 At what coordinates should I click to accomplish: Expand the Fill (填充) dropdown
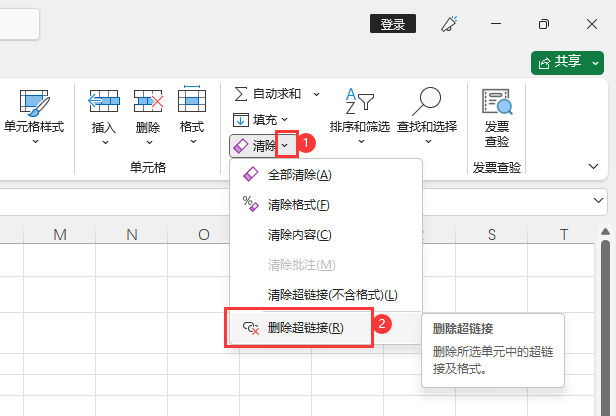pos(284,119)
